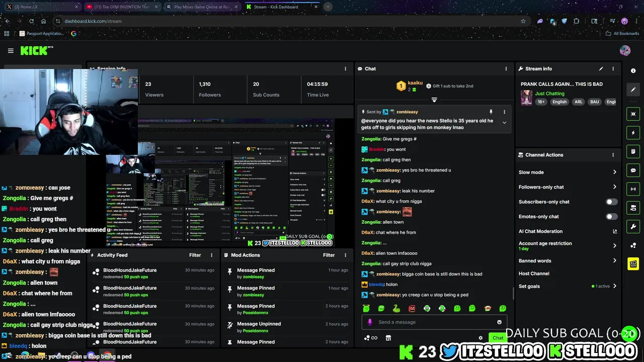This screenshot has width=644, height=362.
Task: Click the yellow clapperboard clips icon
Action: pyautogui.click(x=633, y=264)
